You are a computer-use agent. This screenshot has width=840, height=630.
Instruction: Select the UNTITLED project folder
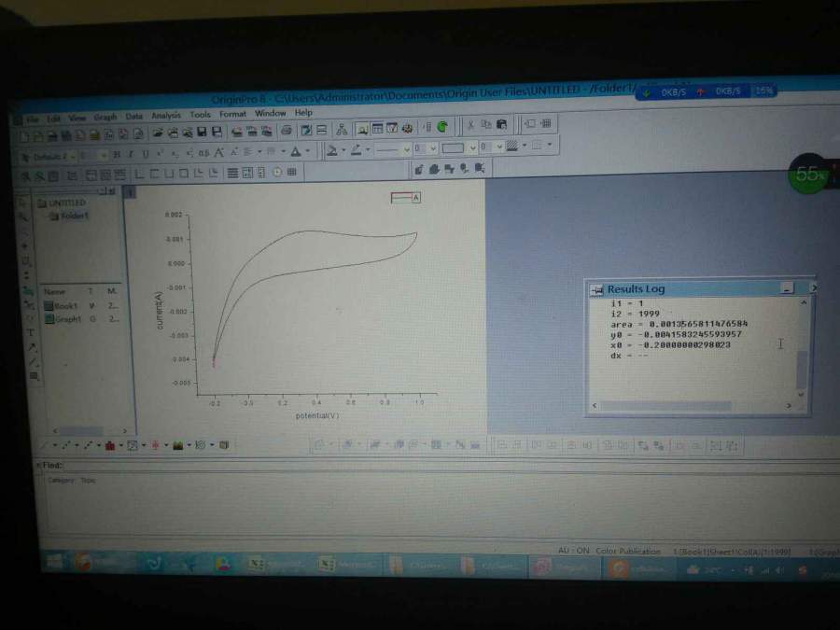pyautogui.click(x=62, y=203)
